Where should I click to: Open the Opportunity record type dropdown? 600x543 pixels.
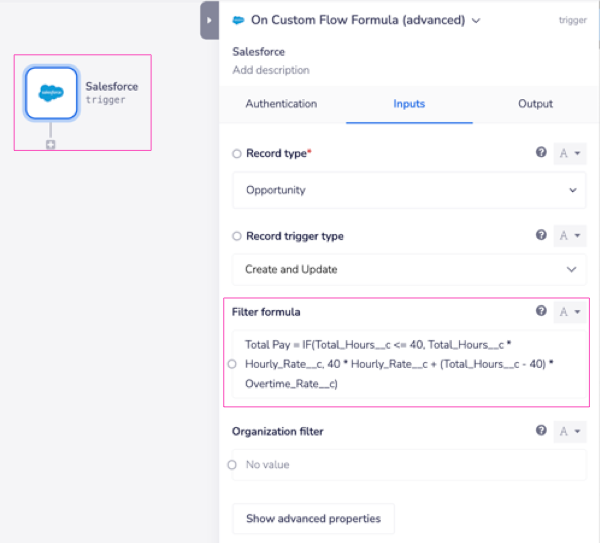coord(409,190)
